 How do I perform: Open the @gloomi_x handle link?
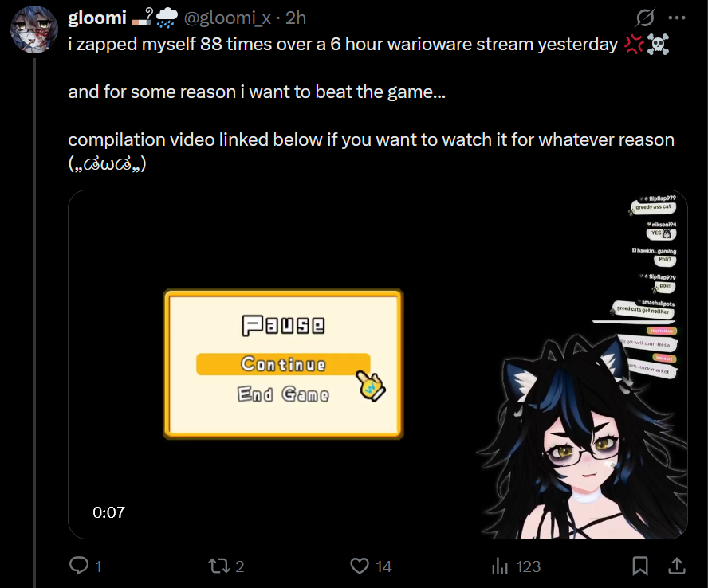227,18
